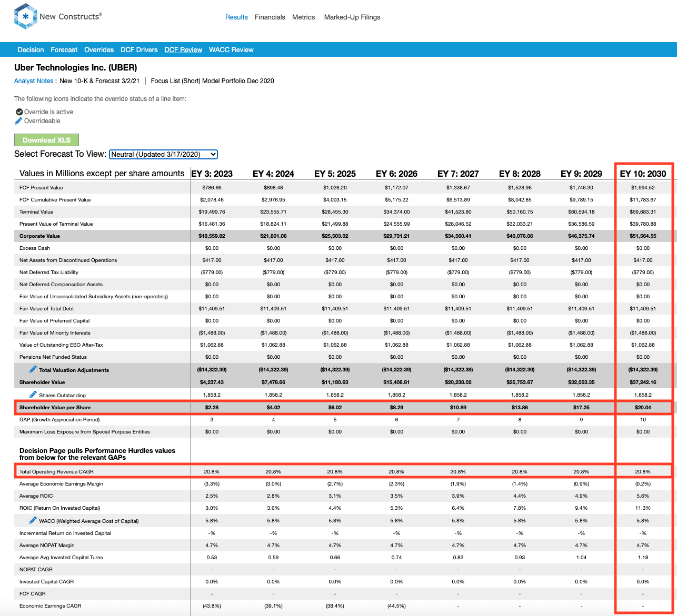Image resolution: width=677 pixels, height=616 pixels.
Task: Open the Marked-Up Filings tab
Action: point(352,17)
